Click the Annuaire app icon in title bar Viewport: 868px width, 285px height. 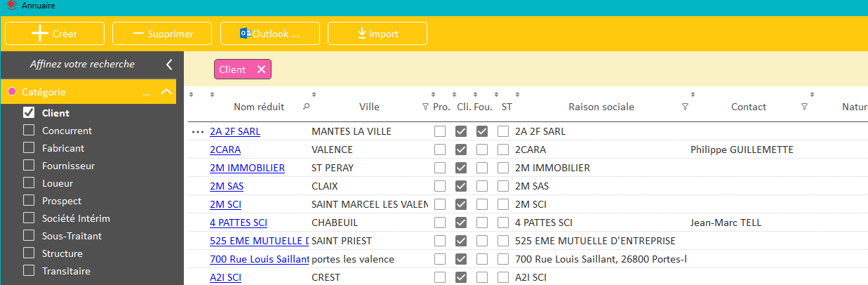pyautogui.click(x=11, y=5)
